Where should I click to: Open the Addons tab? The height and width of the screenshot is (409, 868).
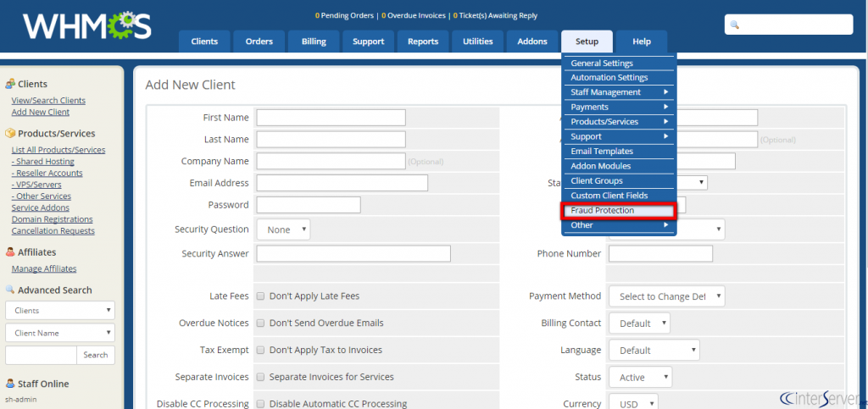(x=532, y=41)
